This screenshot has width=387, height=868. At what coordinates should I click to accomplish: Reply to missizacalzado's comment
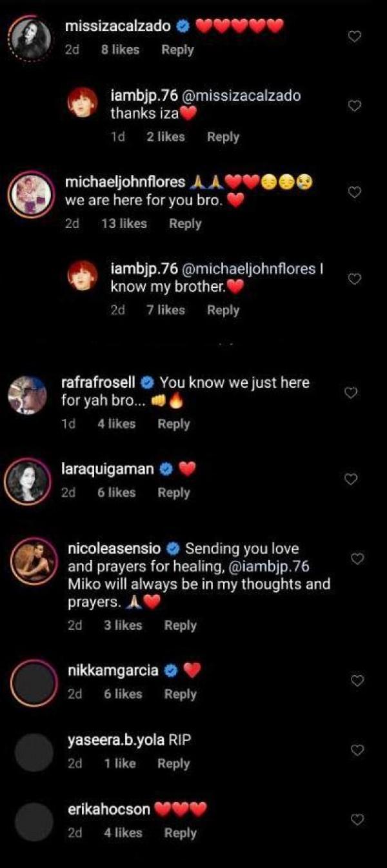tap(177, 50)
